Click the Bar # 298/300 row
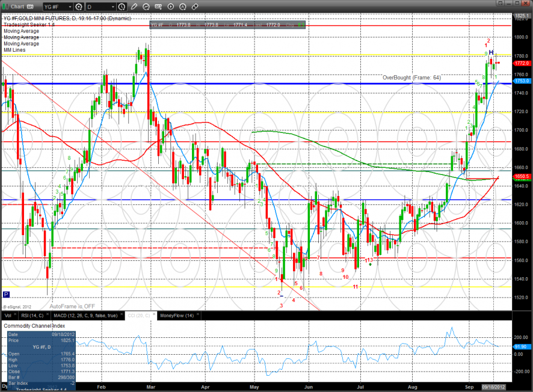The image size is (533, 392). point(41,378)
